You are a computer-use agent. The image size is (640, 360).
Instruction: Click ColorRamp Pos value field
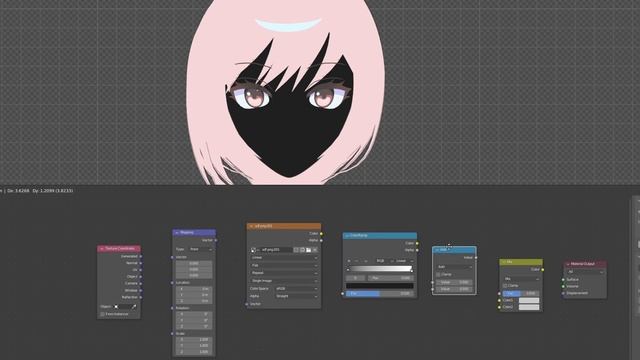[x=391, y=278]
